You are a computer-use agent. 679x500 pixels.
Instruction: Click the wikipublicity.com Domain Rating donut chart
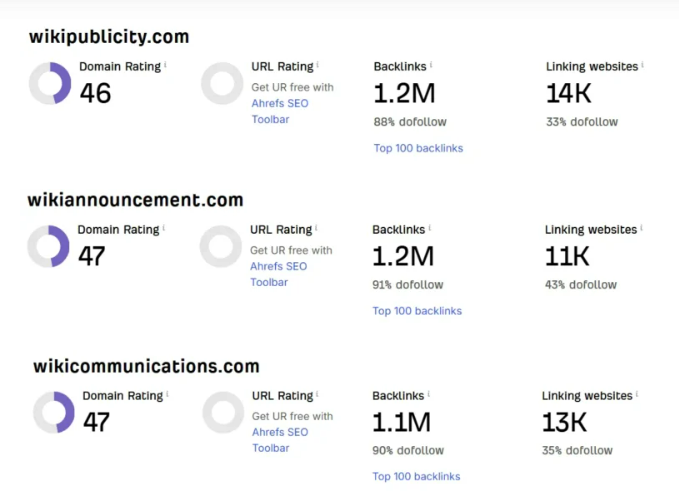click(50, 83)
